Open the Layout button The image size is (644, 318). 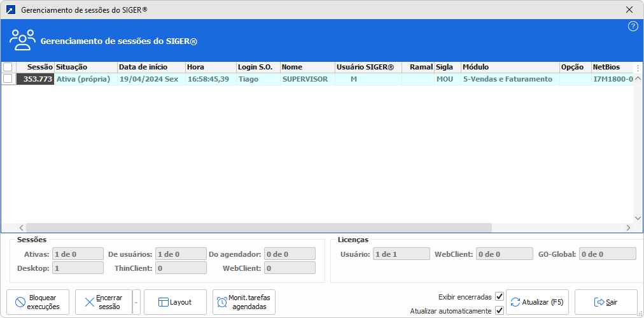click(176, 302)
